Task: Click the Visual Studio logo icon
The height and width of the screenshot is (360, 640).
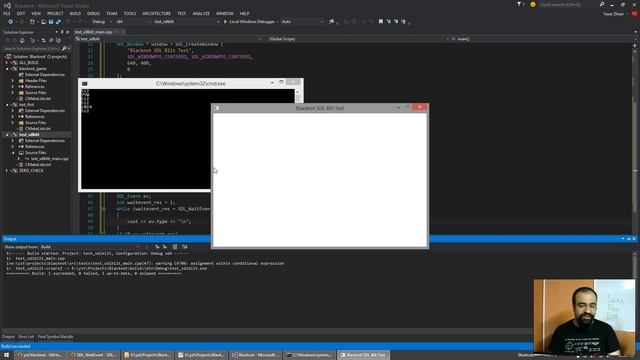Action: (x=7, y=5)
